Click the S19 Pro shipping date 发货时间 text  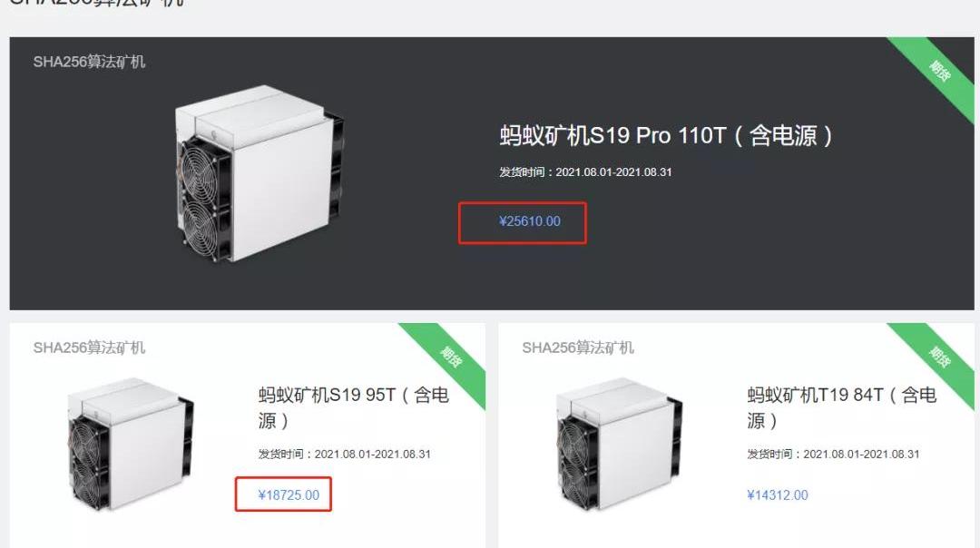pos(585,171)
